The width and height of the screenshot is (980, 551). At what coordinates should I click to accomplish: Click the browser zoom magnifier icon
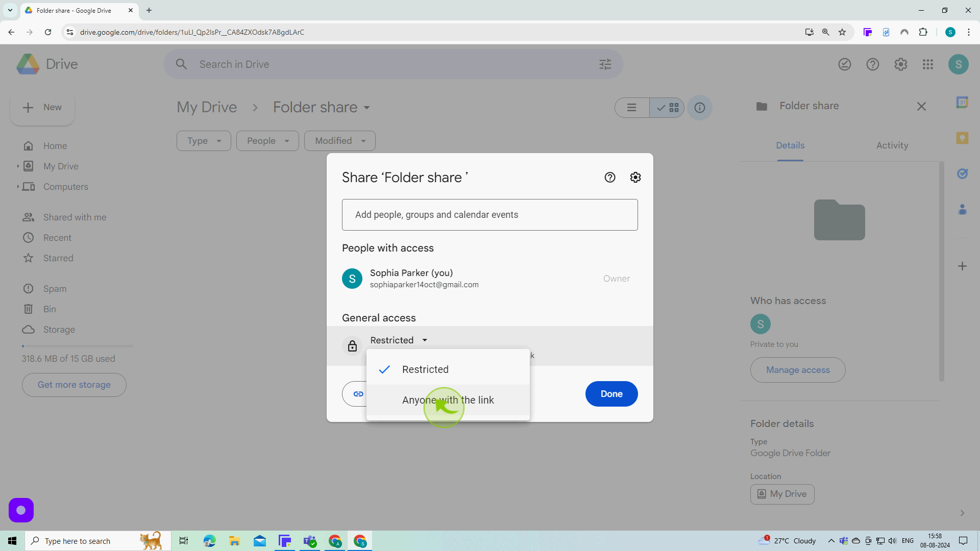825,32
